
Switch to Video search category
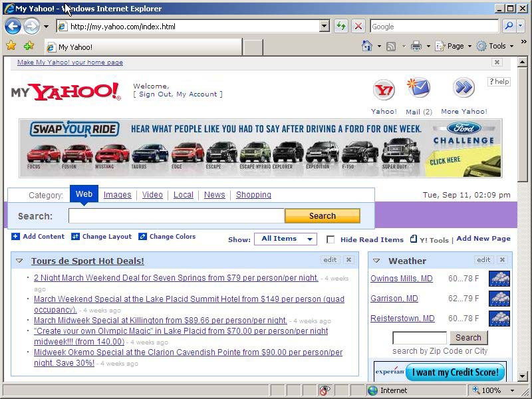click(152, 195)
